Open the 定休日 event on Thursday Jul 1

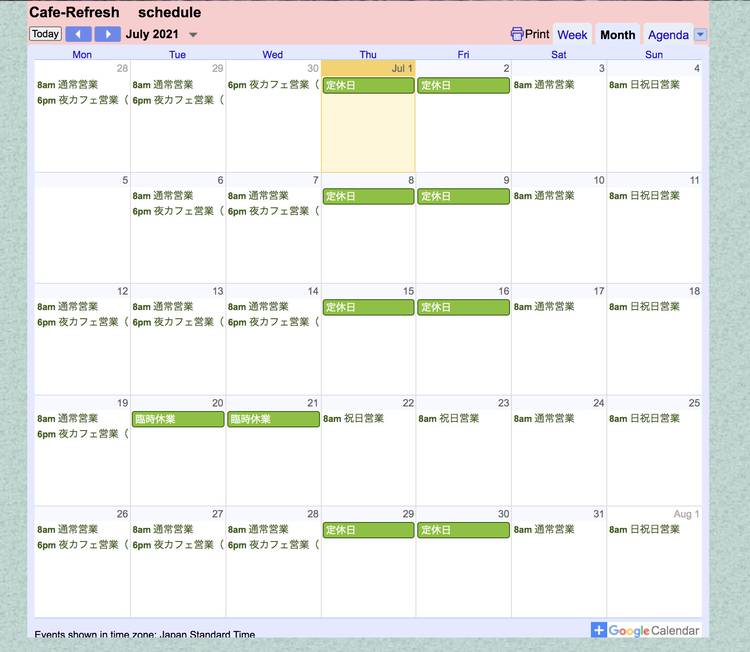368,86
